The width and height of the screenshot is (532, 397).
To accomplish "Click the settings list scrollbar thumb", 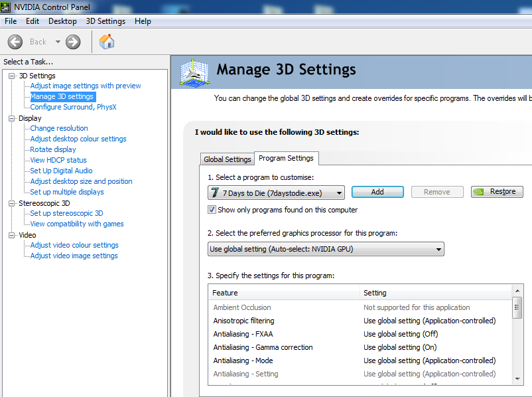I will coord(517,307).
